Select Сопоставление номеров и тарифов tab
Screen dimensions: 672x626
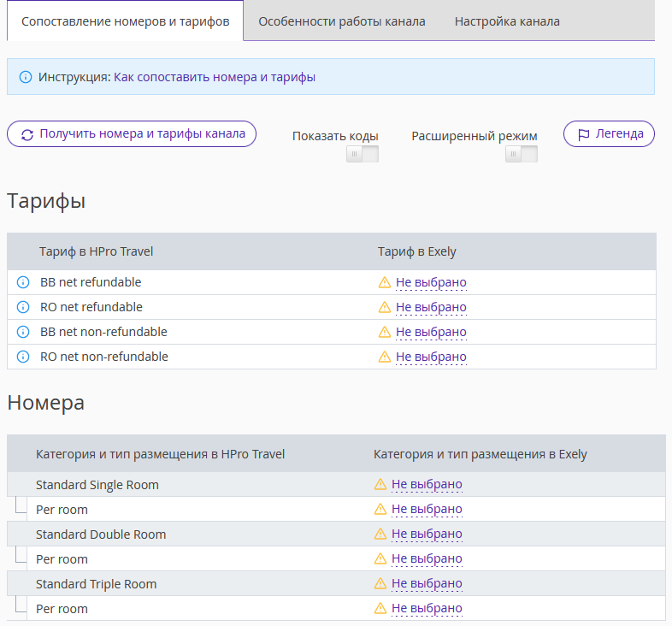(125, 21)
